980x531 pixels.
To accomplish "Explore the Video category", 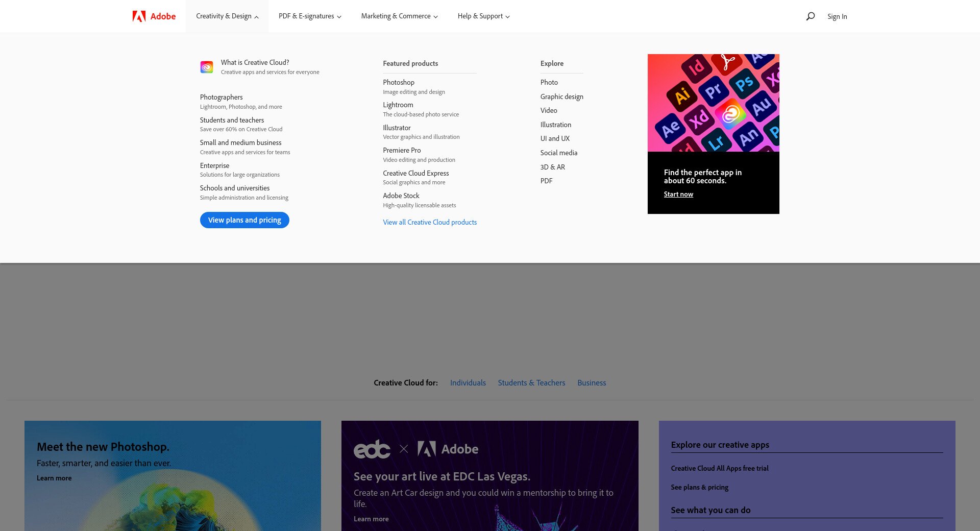I will click(549, 110).
